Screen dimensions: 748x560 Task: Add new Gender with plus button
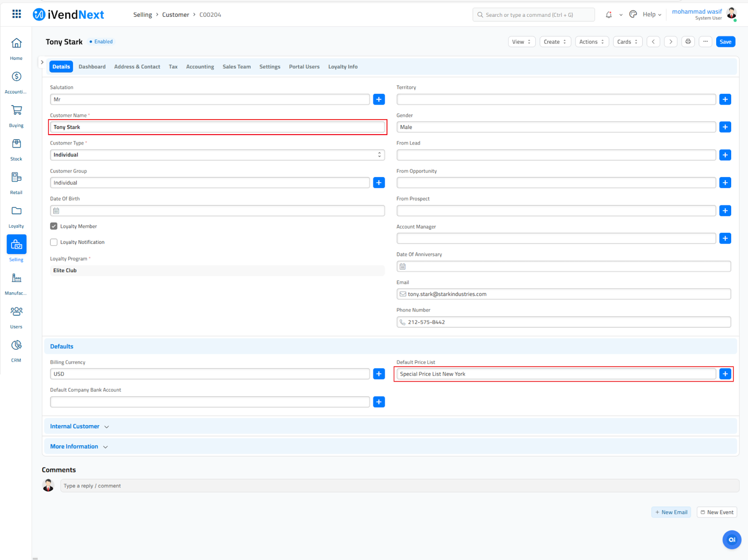(x=725, y=127)
